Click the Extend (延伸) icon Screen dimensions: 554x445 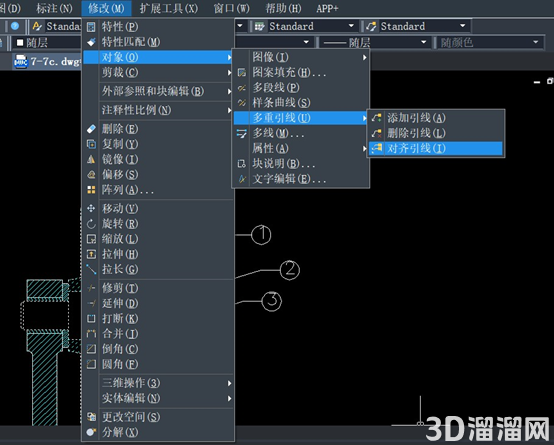tap(91, 303)
